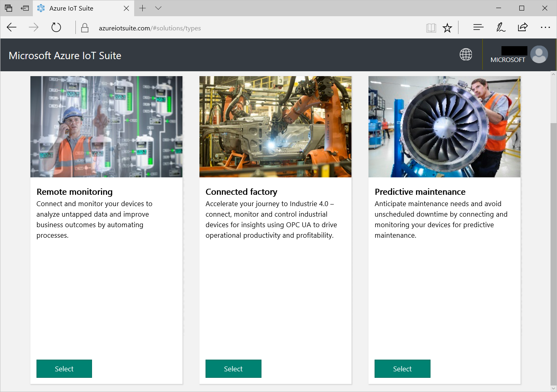The image size is (557, 392).
Task: Select the Connected factory solution
Action: pos(233,369)
